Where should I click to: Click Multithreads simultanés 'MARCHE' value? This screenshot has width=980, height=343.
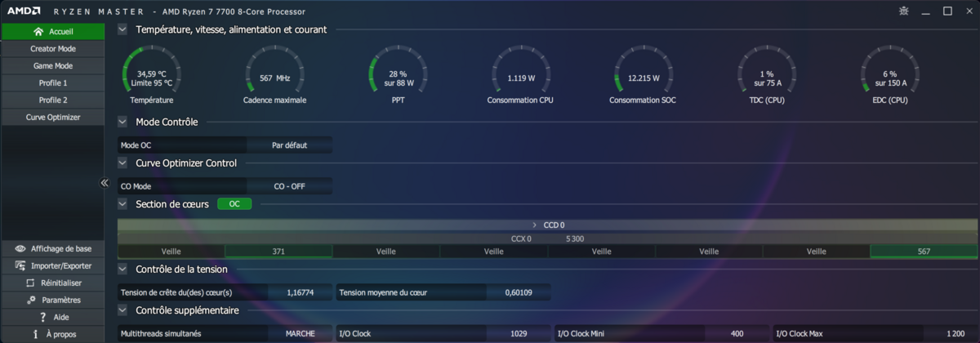click(x=300, y=333)
